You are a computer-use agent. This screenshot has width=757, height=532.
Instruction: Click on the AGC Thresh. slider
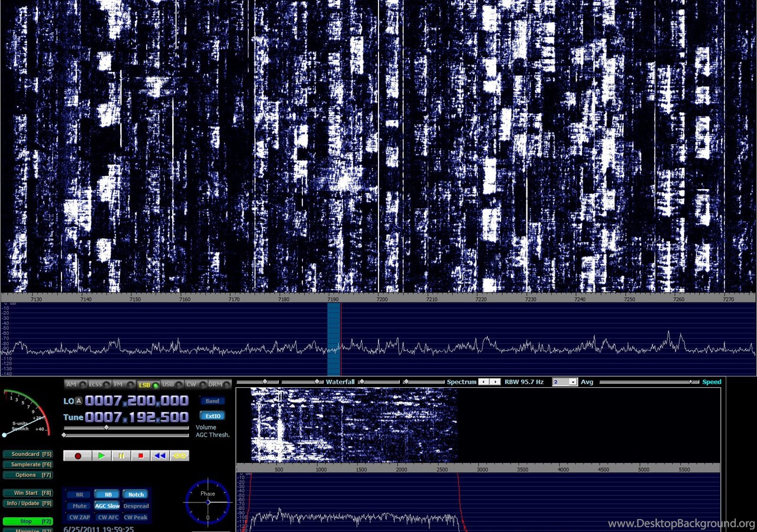coord(127,435)
